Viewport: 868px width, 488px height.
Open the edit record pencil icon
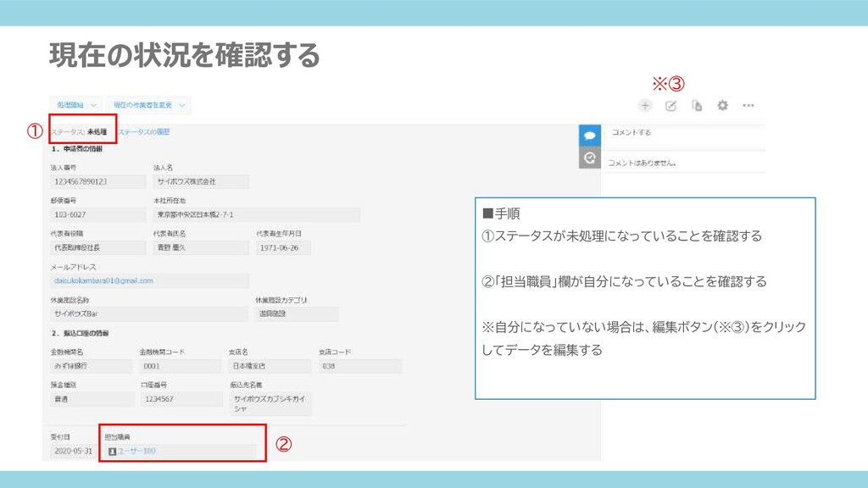tap(671, 106)
